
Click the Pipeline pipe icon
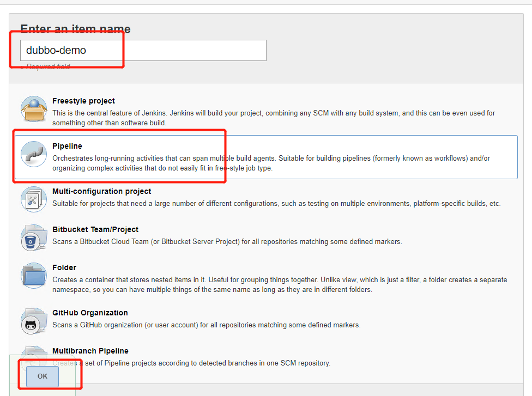34,155
